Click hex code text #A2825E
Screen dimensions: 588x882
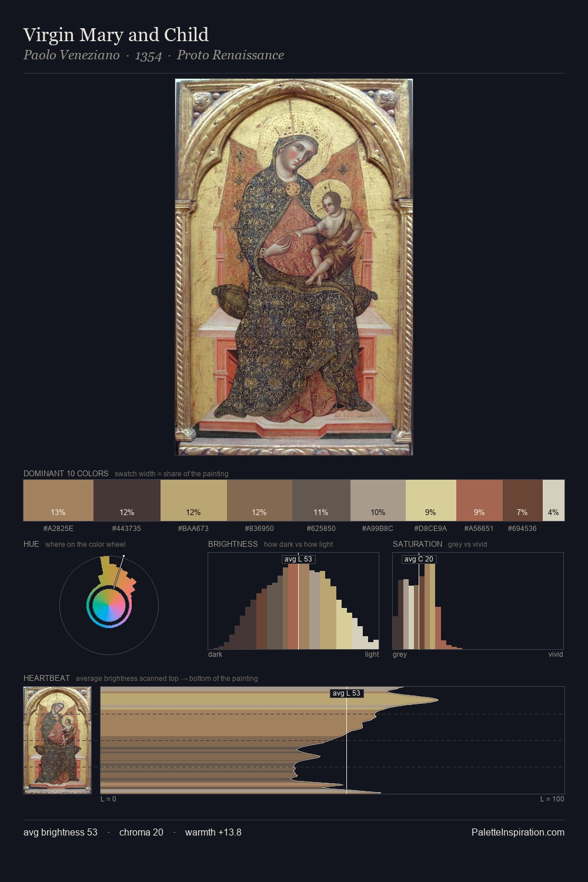click(x=58, y=529)
